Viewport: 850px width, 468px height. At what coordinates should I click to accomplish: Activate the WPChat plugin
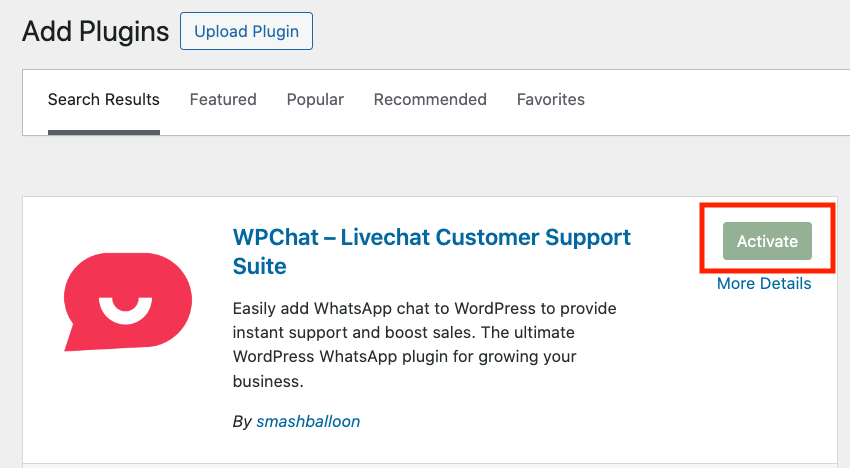(x=767, y=241)
